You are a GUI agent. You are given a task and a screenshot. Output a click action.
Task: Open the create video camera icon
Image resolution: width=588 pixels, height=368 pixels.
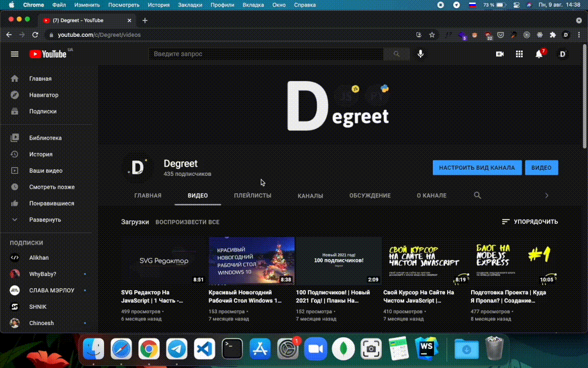[500, 54]
